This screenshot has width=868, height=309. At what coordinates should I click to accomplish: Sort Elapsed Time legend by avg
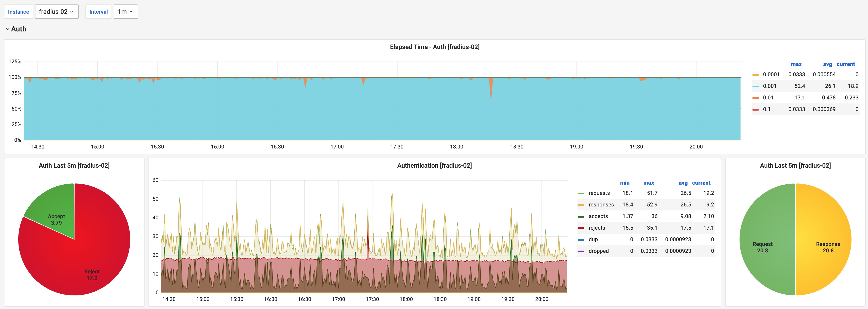coord(827,64)
